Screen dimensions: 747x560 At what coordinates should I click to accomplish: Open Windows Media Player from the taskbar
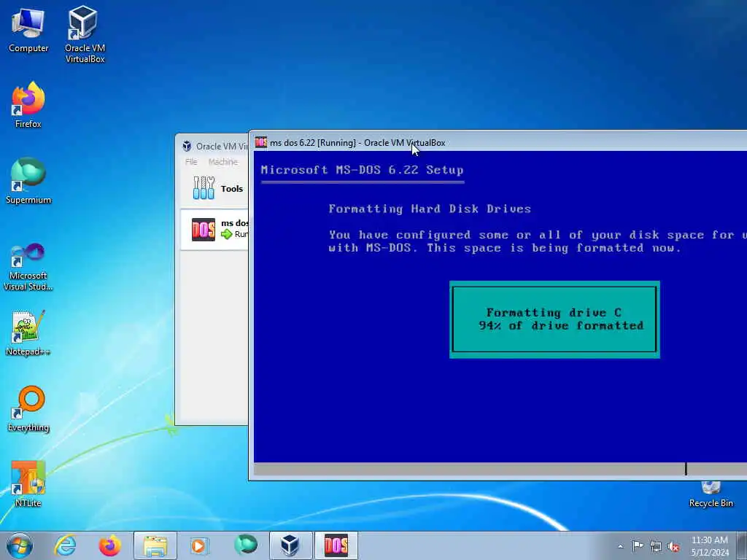tap(199, 545)
